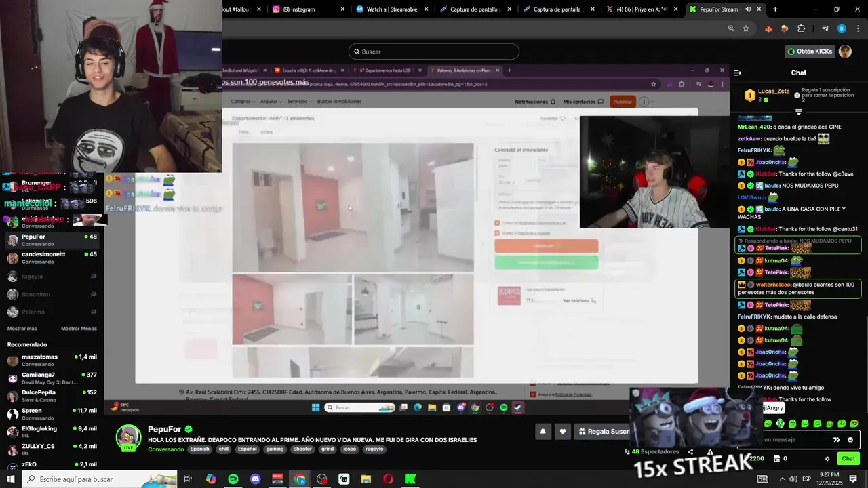
Task: Open offline channel Palermo in sidebar
Action: [52, 312]
